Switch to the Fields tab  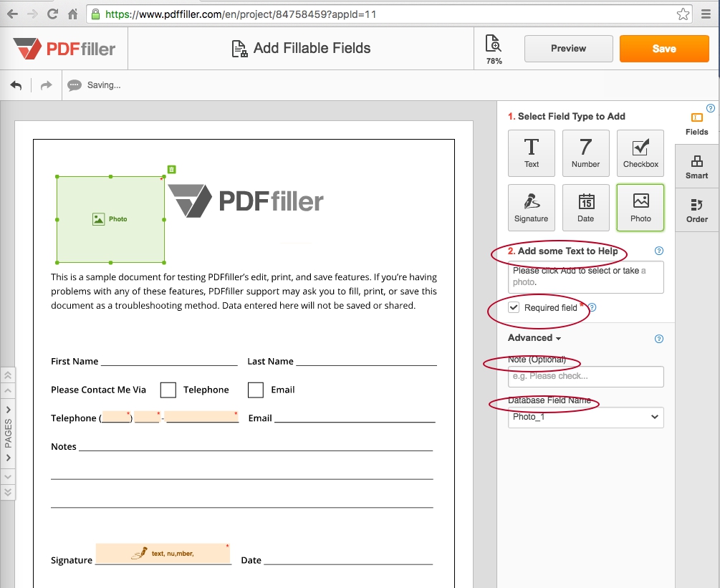pos(696,123)
